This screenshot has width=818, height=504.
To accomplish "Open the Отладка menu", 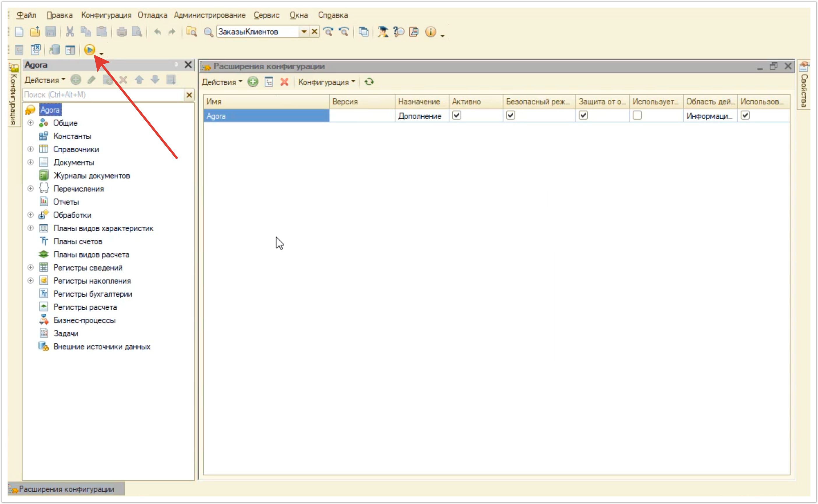I will (x=152, y=15).
